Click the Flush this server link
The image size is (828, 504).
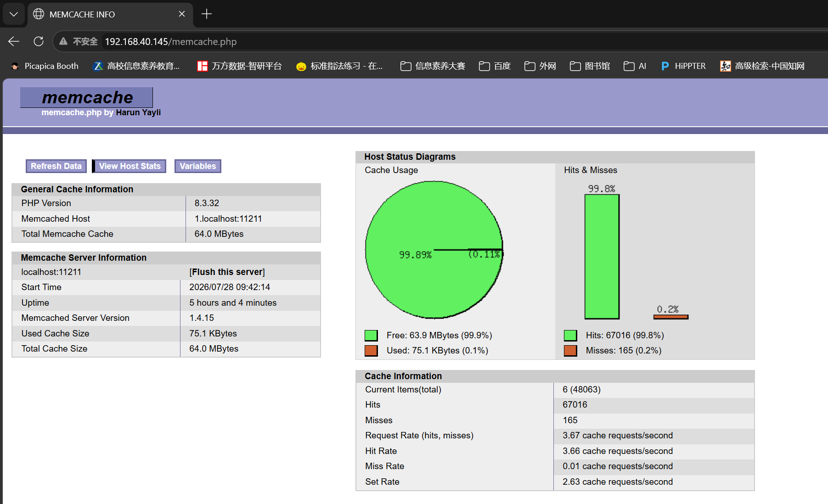pyautogui.click(x=227, y=272)
